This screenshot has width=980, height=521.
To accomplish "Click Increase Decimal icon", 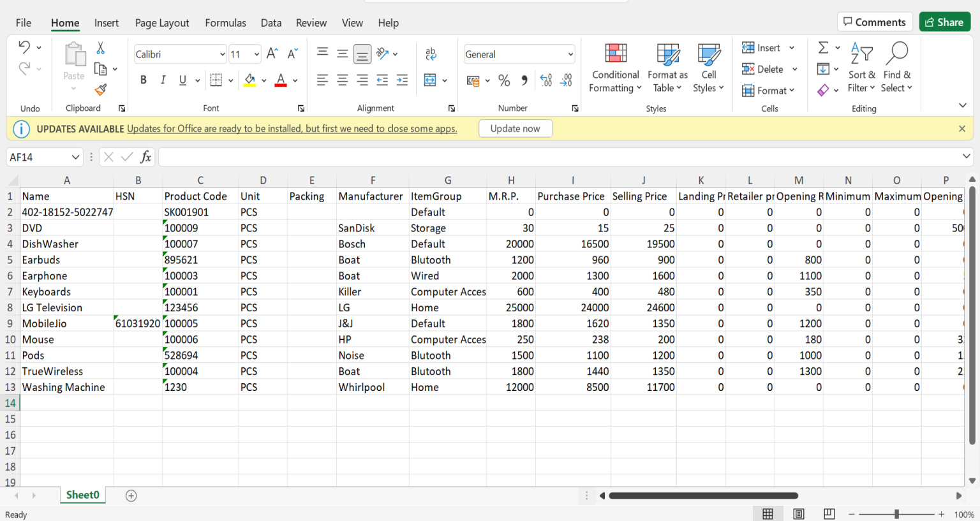I will pyautogui.click(x=546, y=80).
